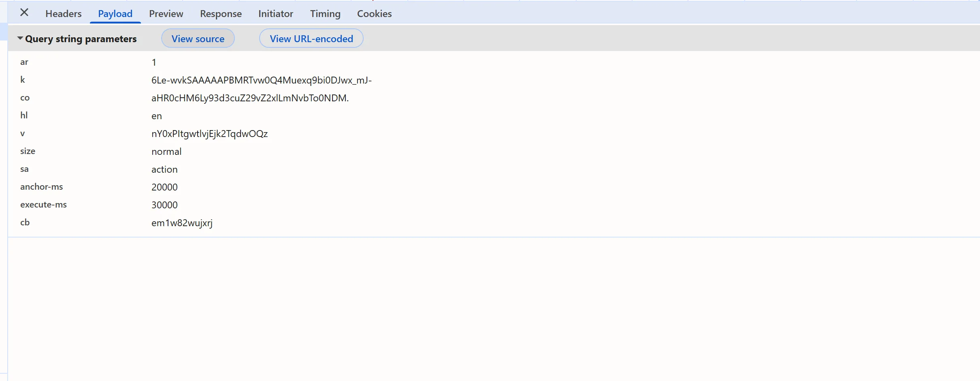
Task: Click the View URL-encoded button
Action: coord(311,39)
